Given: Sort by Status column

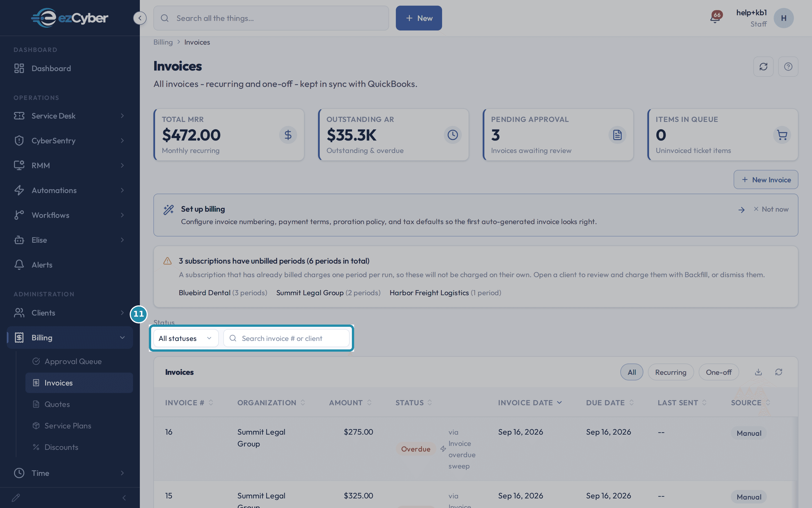Looking at the screenshot, I should [x=414, y=402].
